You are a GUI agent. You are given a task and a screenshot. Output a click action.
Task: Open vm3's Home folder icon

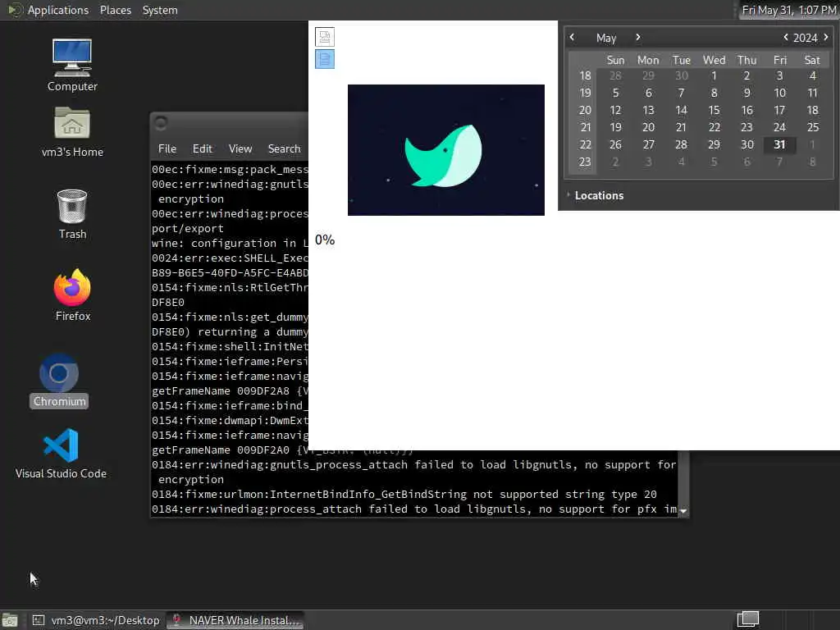pyautogui.click(x=72, y=131)
